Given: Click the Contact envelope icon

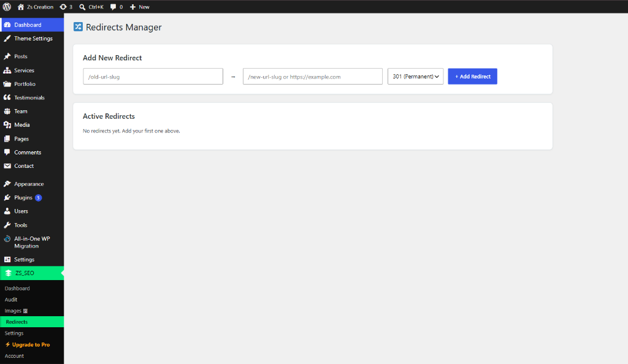Looking at the screenshot, I should pos(7,166).
